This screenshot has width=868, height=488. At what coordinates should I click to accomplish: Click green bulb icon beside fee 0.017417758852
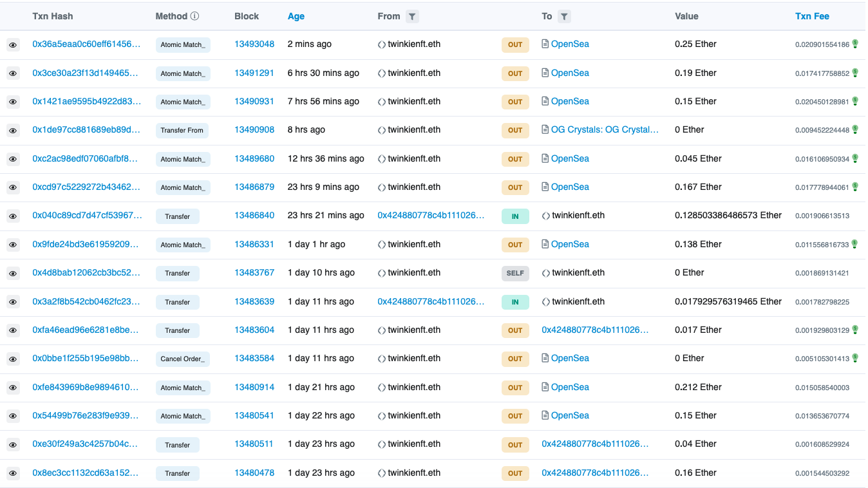click(x=855, y=72)
